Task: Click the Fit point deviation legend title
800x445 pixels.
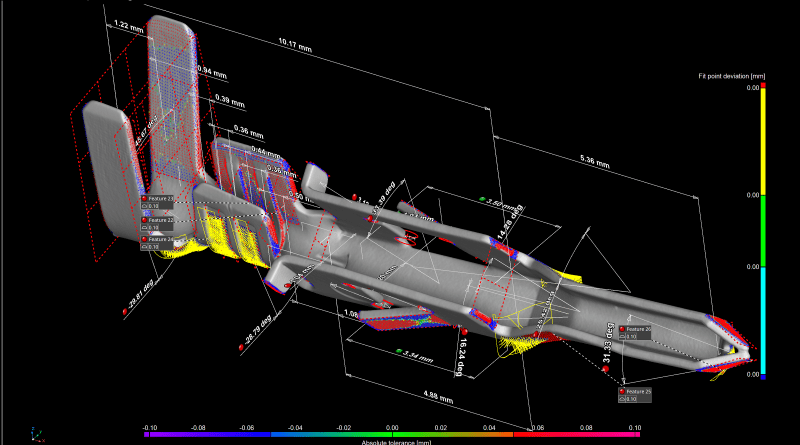Action: [x=732, y=76]
